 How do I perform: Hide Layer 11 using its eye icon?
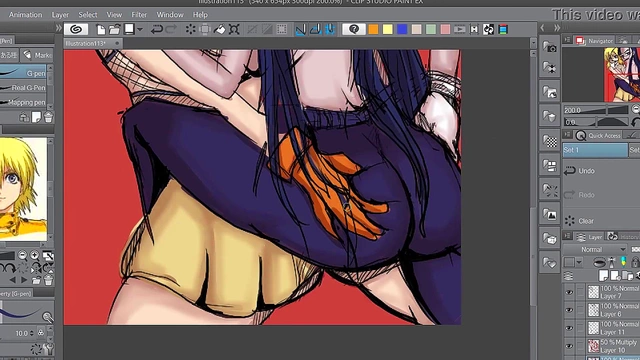tap(569, 328)
